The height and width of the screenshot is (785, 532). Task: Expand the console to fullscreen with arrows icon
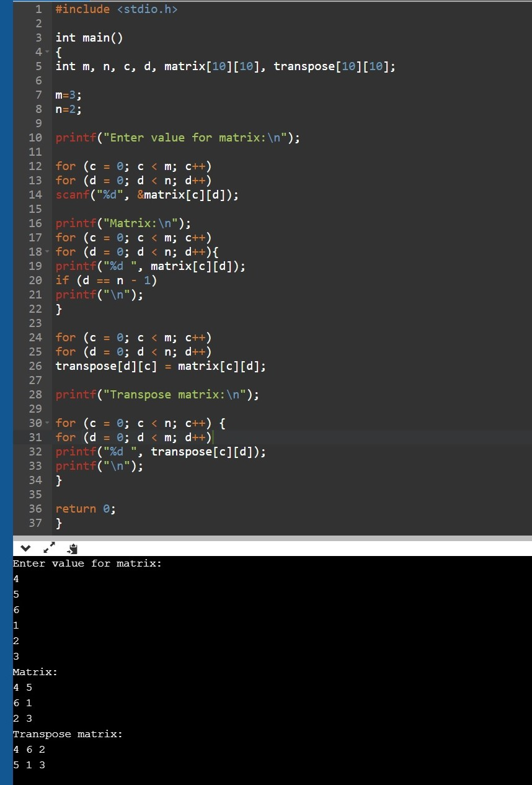(x=49, y=549)
